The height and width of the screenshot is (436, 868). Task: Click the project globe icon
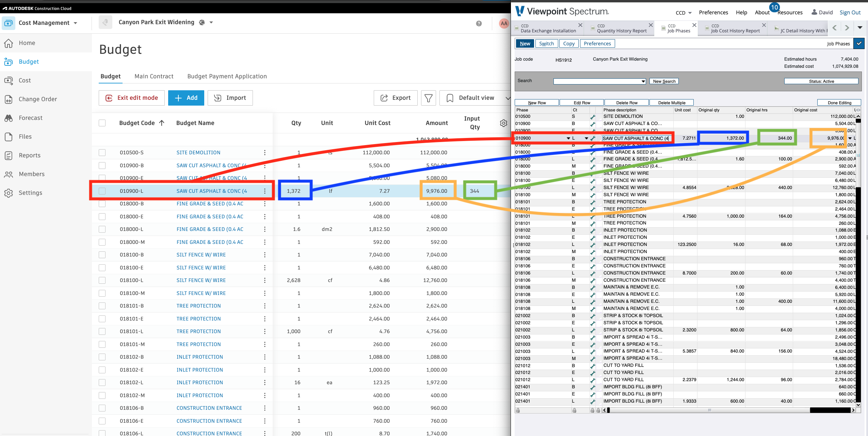coord(202,22)
